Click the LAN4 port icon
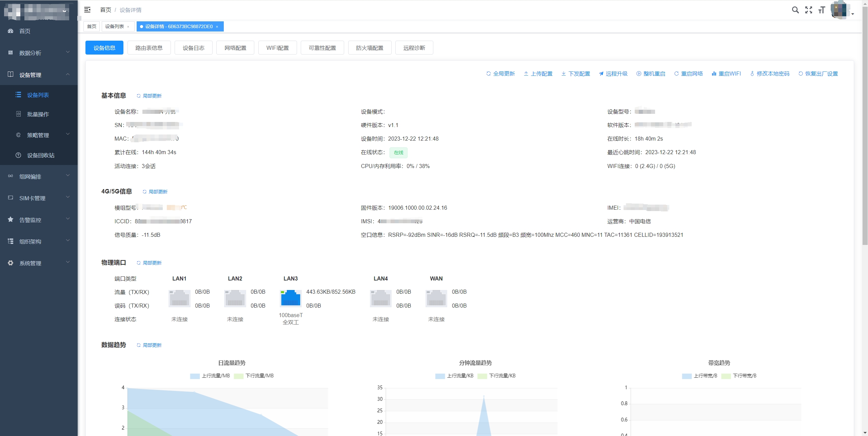Screen dimensions: 868x436 coord(381,298)
